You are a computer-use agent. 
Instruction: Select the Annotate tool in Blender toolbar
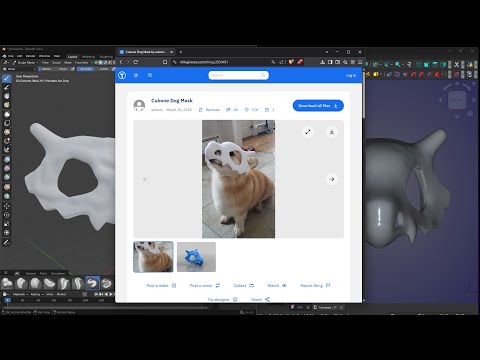point(7,242)
